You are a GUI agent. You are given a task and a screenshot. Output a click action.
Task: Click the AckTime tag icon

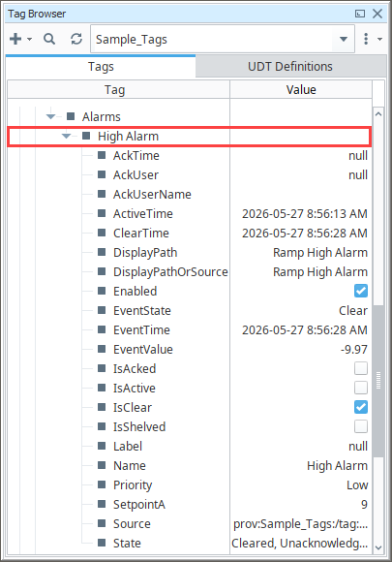pos(102,155)
